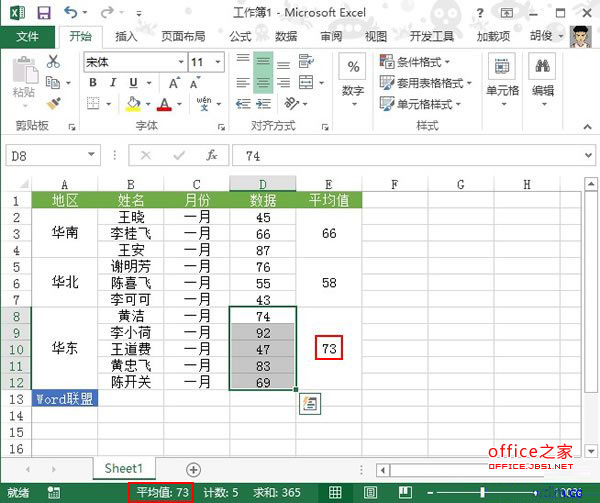Switch to the 公式 Formulas tab

240,37
